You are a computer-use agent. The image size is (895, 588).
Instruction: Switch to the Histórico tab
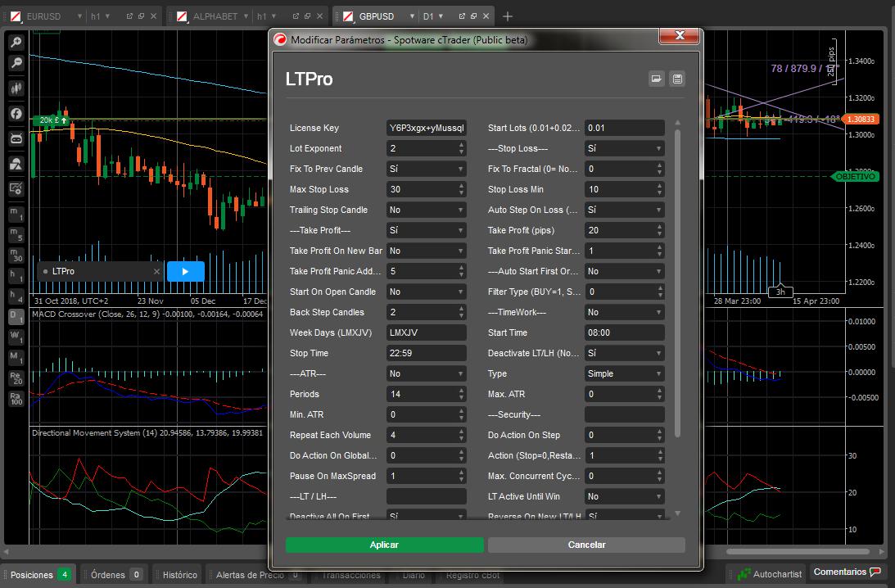pos(180,574)
